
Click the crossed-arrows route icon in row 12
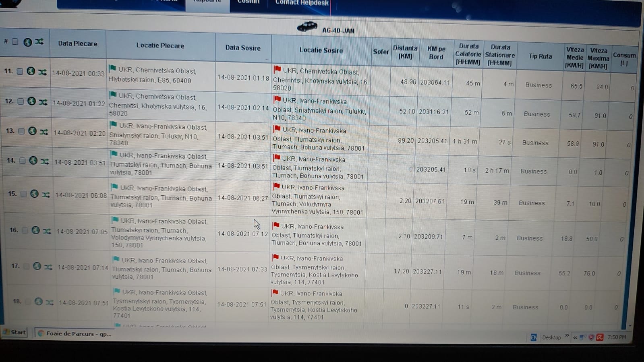[43, 102]
